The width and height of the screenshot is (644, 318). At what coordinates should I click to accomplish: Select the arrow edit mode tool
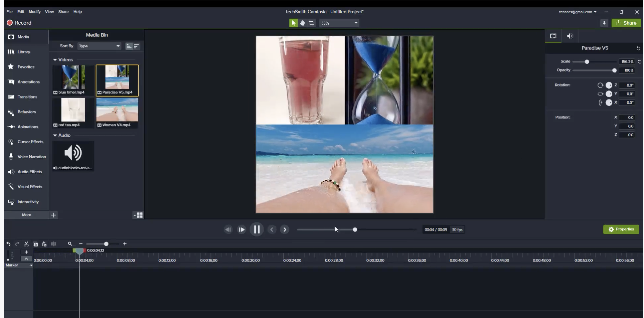[293, 23]
